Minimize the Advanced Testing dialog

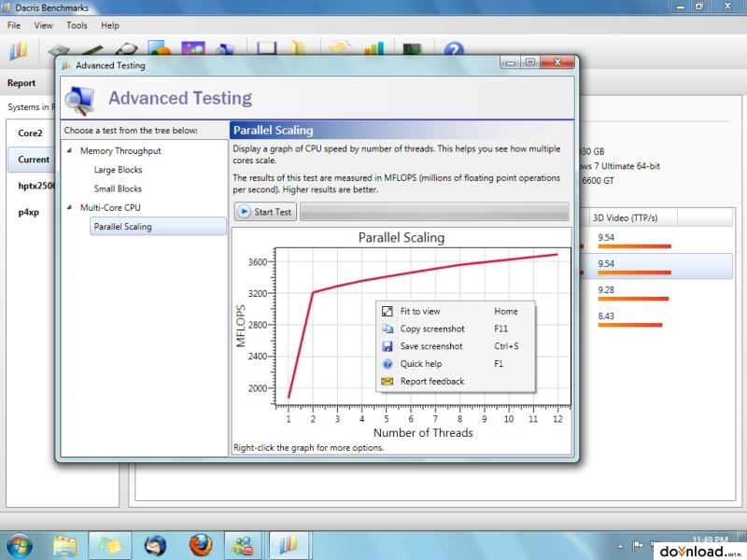(x=510, y=63)
